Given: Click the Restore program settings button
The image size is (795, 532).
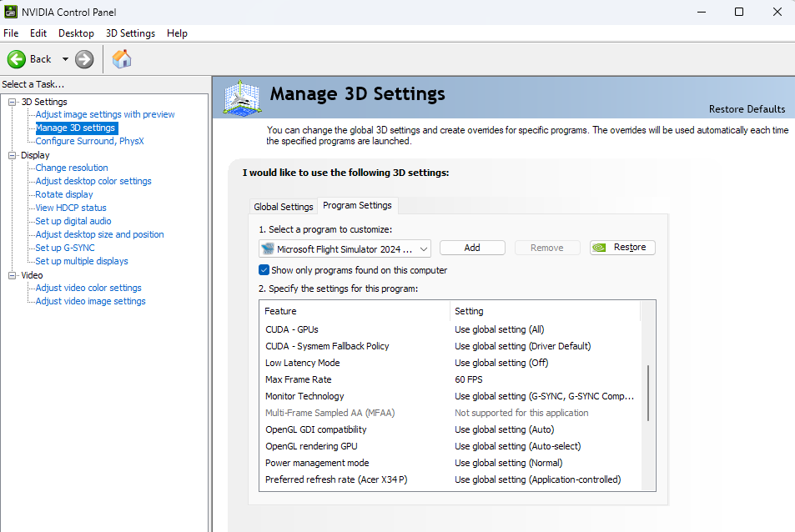Looking at the screenshot, I should tap(622, 248).
